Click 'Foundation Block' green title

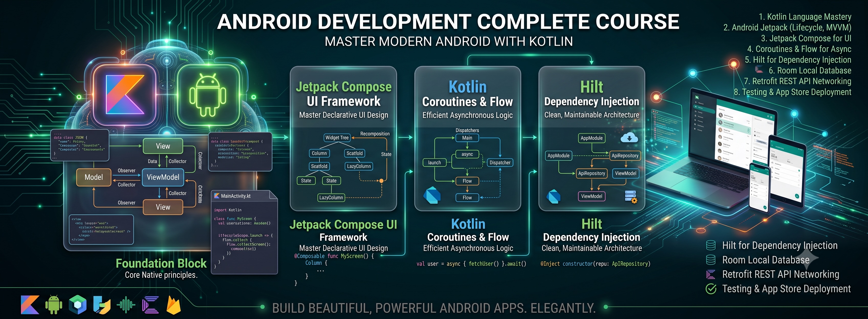tap(161, 263)
